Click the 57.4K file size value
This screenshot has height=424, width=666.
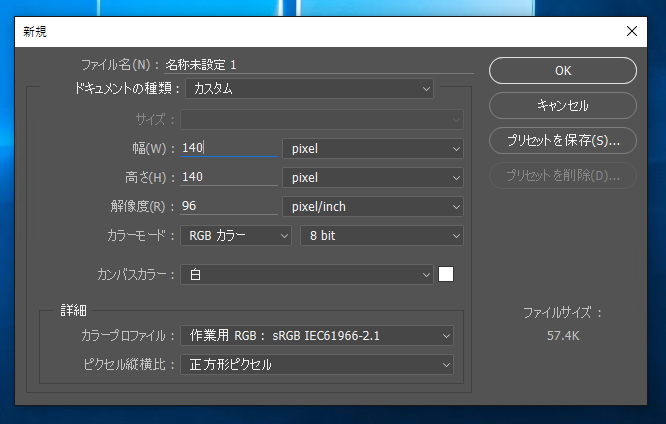(563, 336)
